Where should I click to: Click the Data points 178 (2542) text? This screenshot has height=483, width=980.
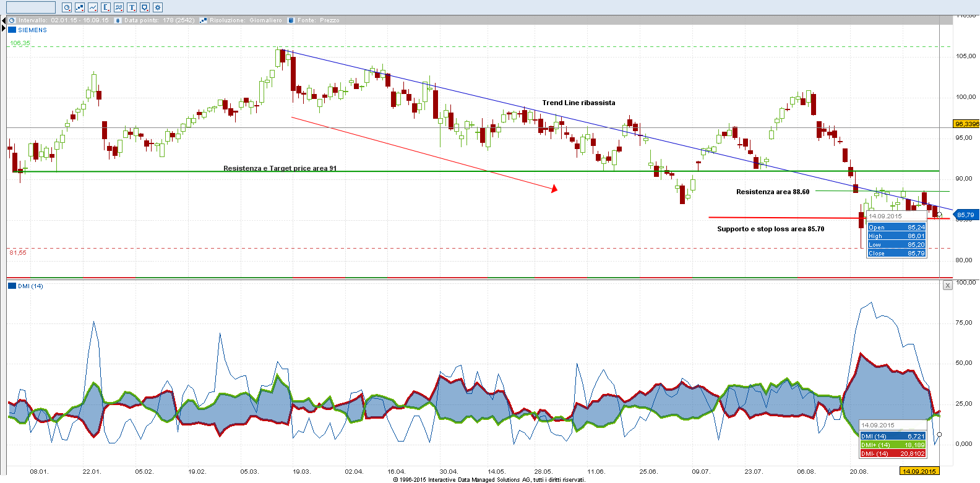click(159, 20)
